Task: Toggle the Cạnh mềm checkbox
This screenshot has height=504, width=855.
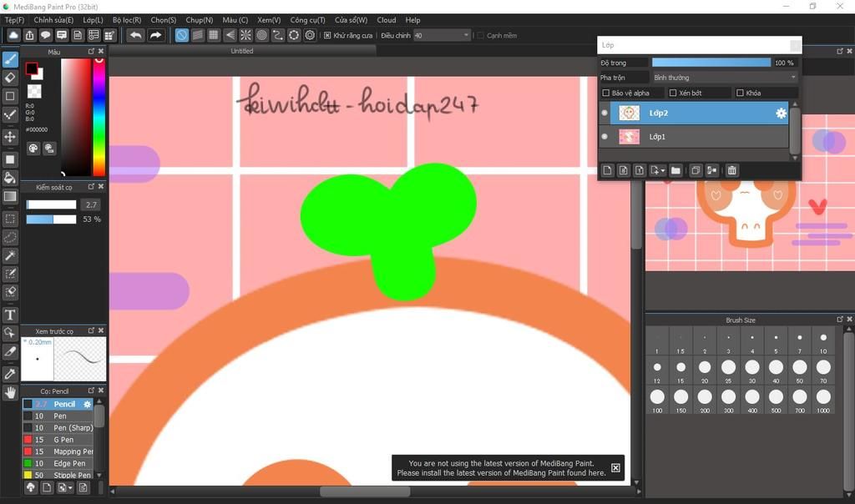Action: point(480,35)
